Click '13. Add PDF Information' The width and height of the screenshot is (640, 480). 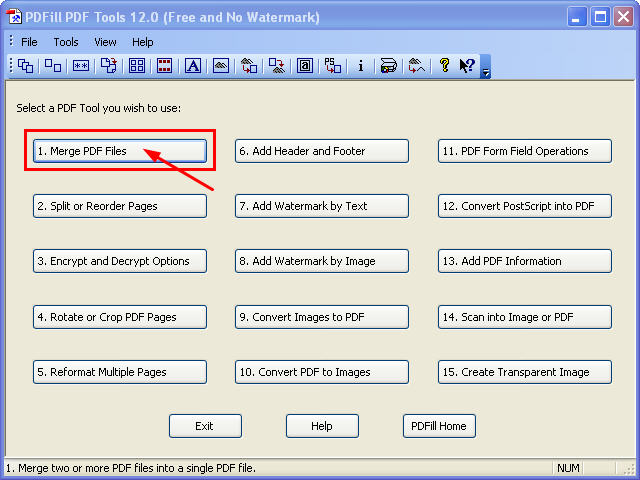(525, 261)
